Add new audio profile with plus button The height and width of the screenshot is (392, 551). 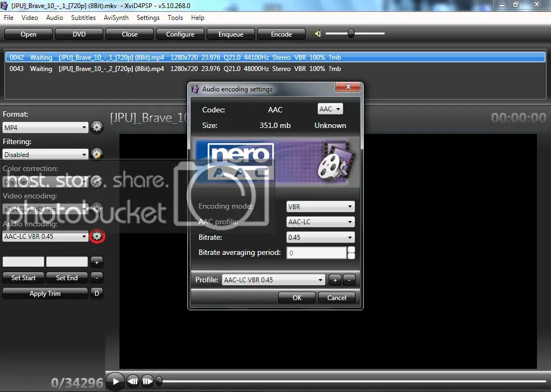pyautogui.click(x=335, y=280)
